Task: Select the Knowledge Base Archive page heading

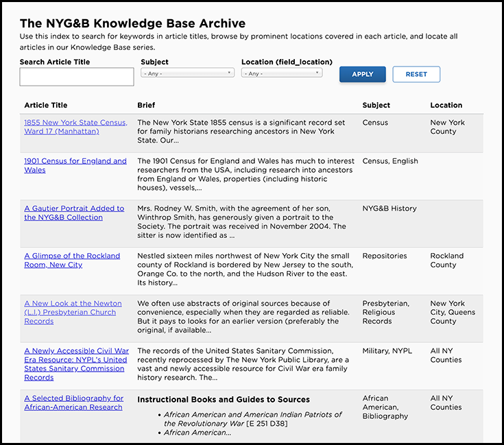Action: [x=132, y=24]
